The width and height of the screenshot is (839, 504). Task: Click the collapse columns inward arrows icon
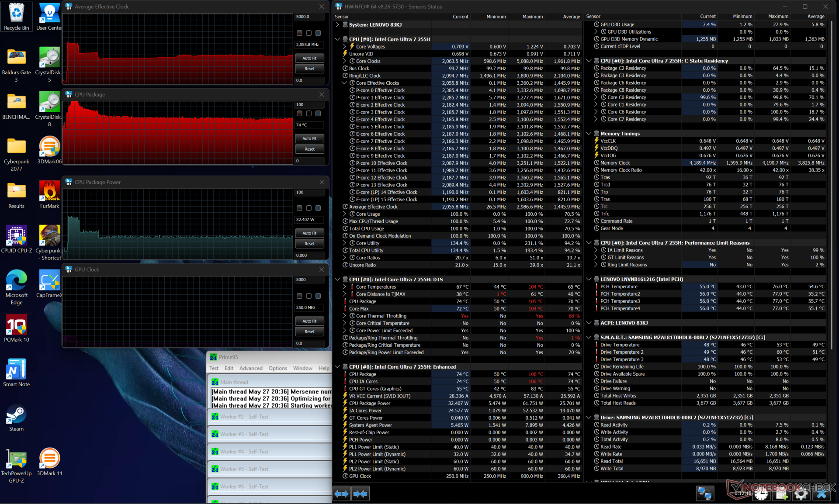361,494
